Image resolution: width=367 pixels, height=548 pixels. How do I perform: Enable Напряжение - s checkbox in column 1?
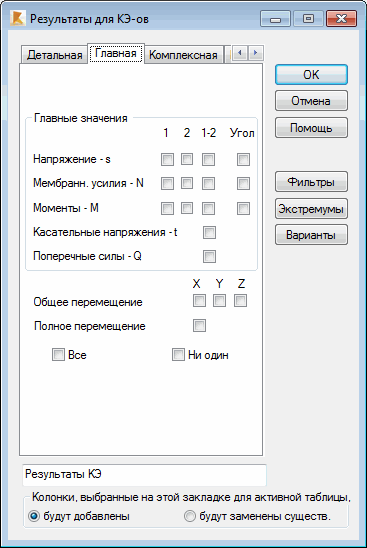click(x=167, y=159)
